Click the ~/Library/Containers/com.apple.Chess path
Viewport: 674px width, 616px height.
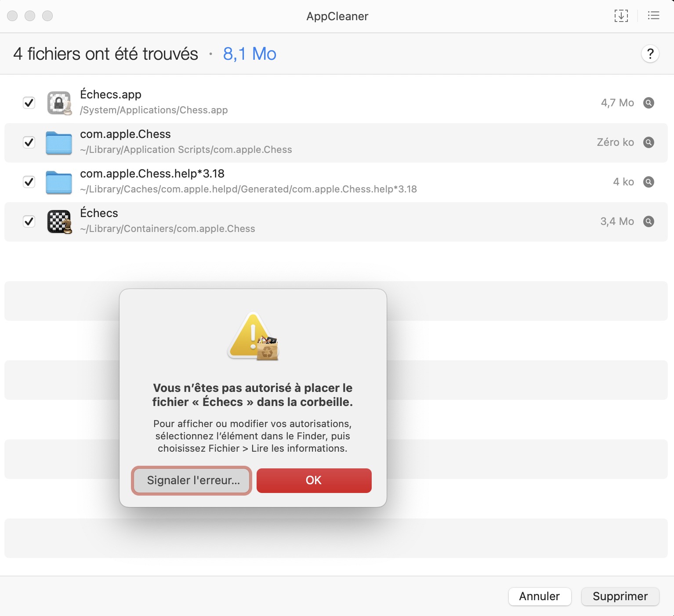coord(167,228)
